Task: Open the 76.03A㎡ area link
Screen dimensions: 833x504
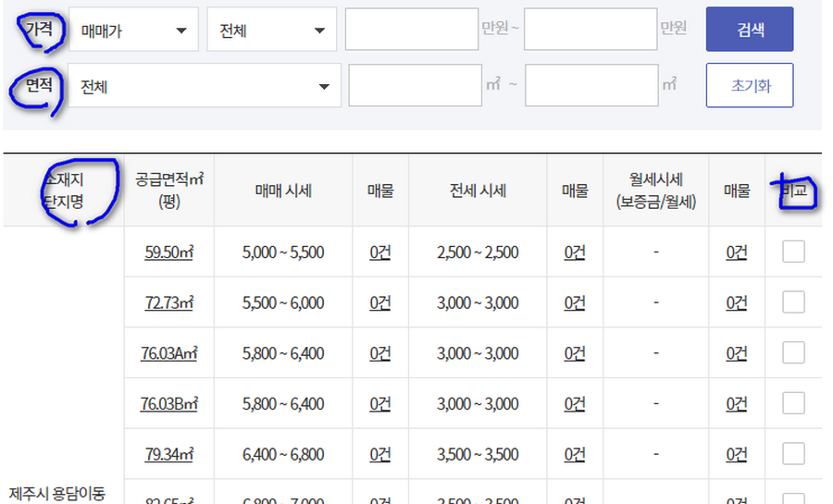Action: pyautogui.click(x=169, y=353)
